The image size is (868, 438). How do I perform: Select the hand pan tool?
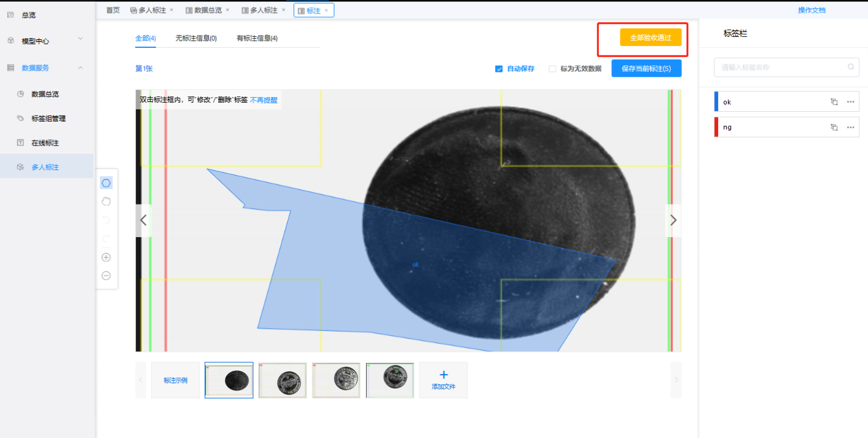pyautogui.click(x=106, y=201)
